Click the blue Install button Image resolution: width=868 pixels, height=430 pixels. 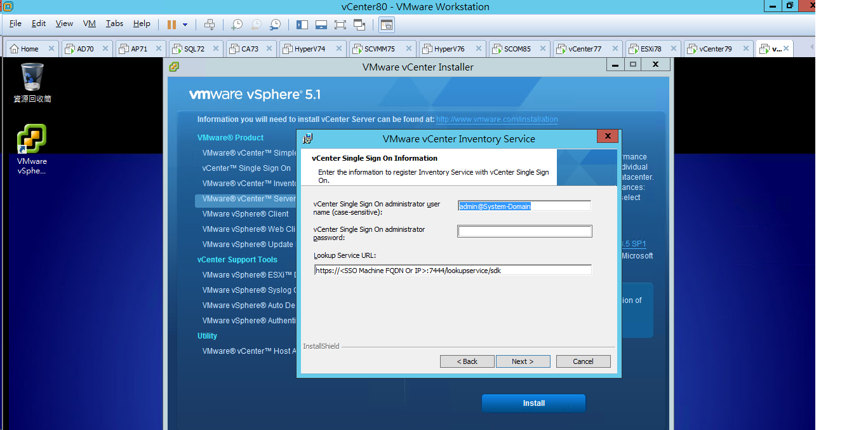(533, 403)
